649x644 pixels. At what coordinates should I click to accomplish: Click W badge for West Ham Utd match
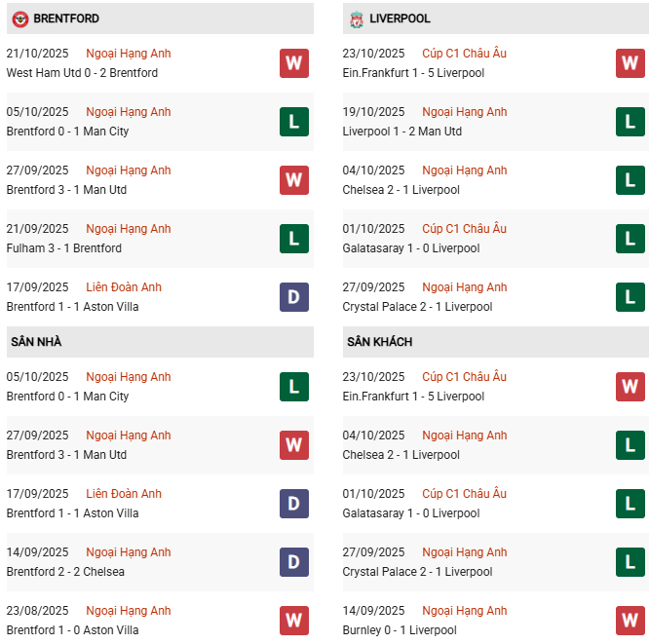coord(293,63)
